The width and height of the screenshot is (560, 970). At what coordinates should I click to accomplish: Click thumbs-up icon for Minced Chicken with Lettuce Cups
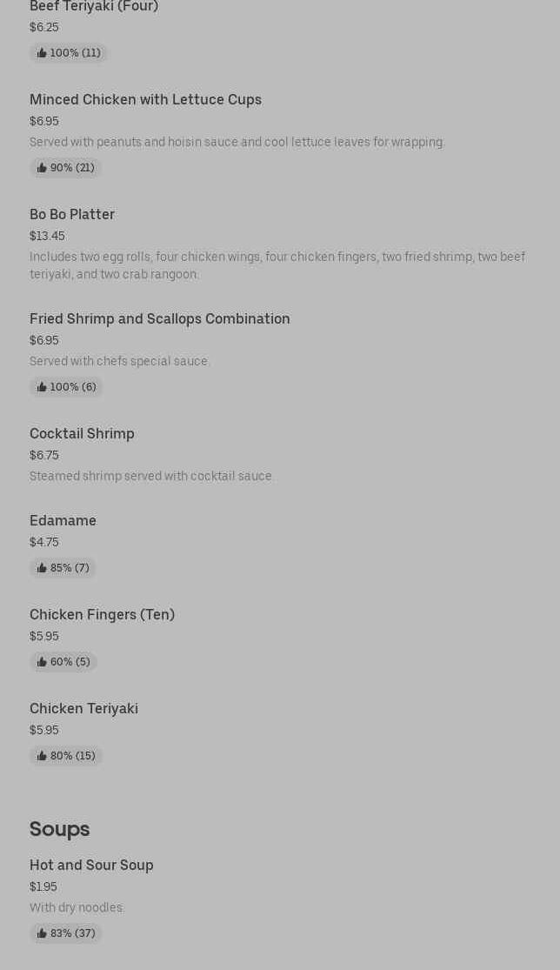(x=42, y=168)
